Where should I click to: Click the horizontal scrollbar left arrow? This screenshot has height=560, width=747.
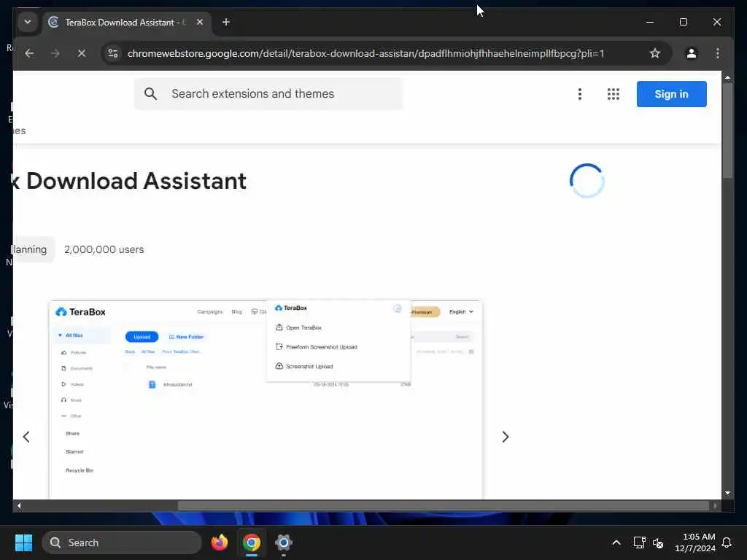pyautogui.click(x=19, y=506)
